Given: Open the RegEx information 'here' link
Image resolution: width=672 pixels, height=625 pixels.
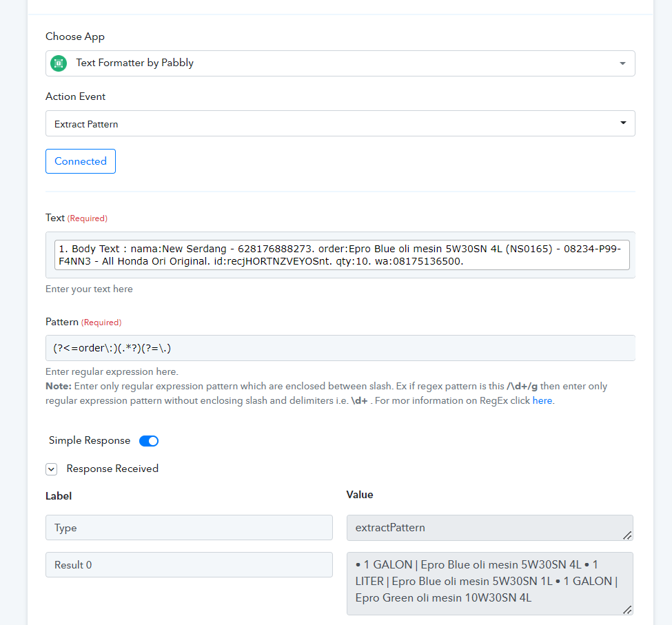Looking at the screenshot, I should click(x=542, y=400).
